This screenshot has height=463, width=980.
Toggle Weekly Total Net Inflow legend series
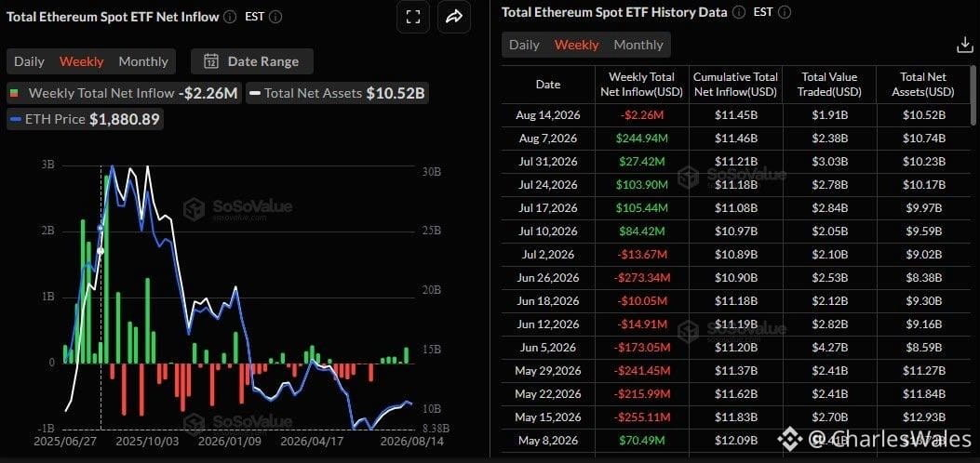(x=125, y=94)
